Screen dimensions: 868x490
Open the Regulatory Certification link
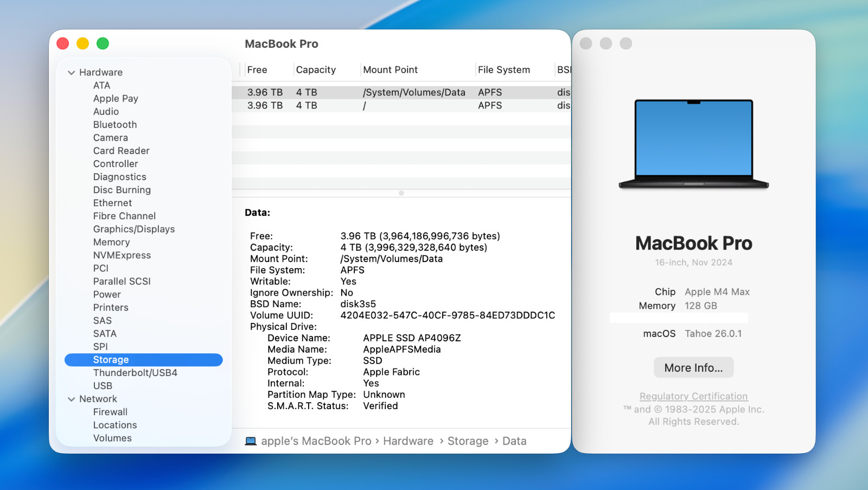pyautogui.click(x=693, y=397)
